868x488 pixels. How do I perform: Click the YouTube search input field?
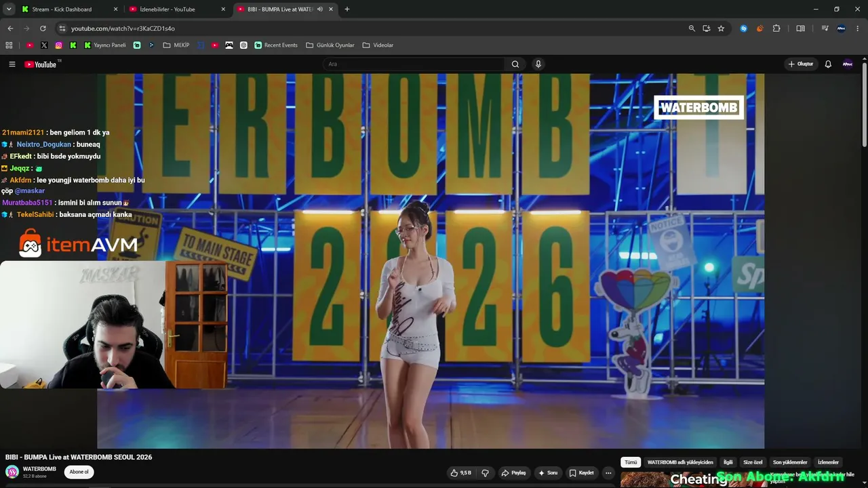[x=414, y=64]
